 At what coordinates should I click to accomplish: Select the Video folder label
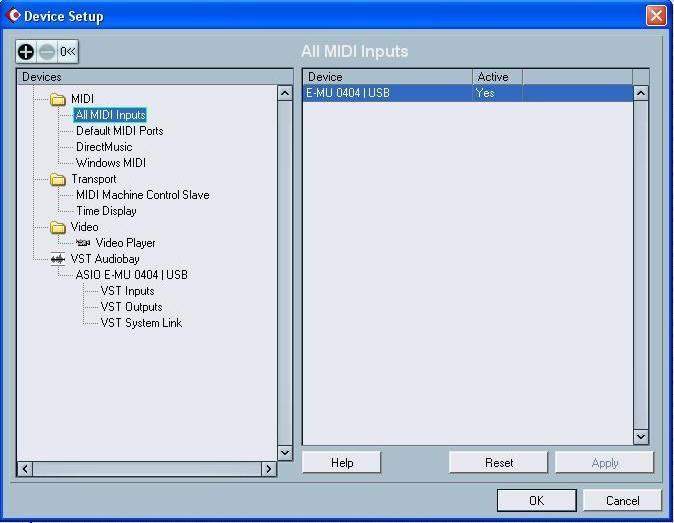pyautogui.click(x=84, y=226)
